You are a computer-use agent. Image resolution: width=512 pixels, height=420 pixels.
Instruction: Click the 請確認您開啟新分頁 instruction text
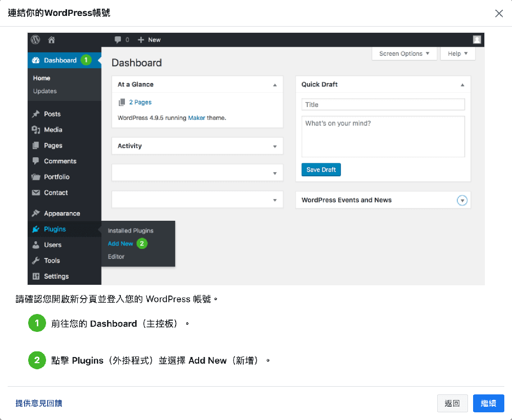(116, 299)
